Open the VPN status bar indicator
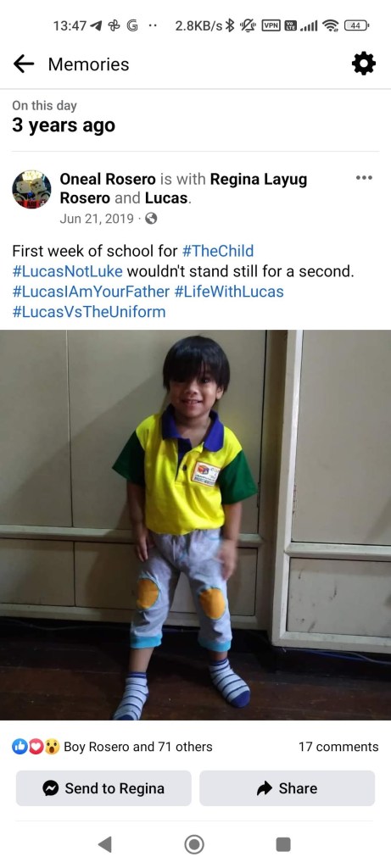391x868 pixels. 271,25
